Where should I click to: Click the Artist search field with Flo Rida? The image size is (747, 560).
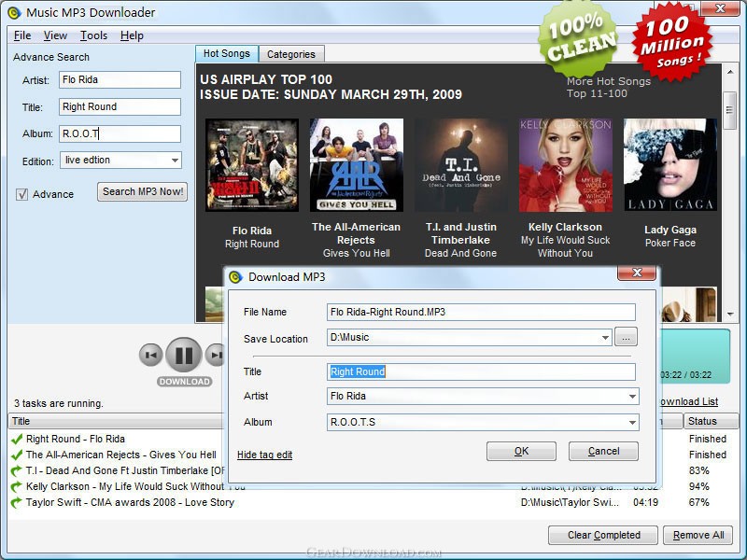coord(120,79)
